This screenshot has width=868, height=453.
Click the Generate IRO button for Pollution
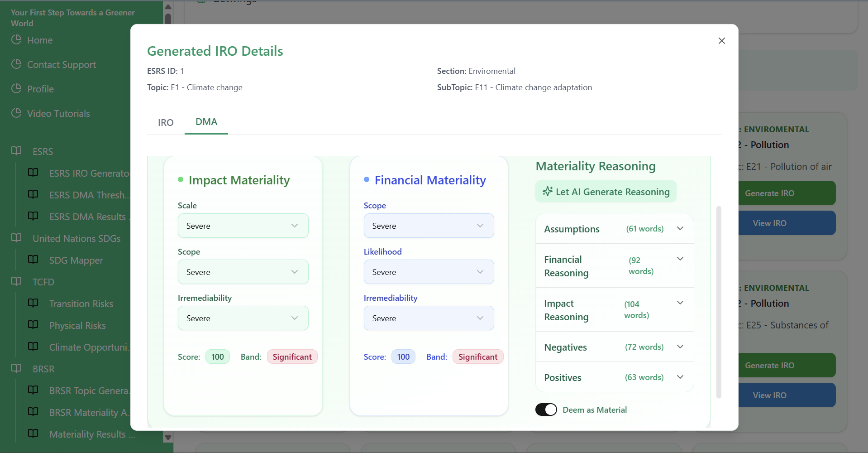coord(787,193)
